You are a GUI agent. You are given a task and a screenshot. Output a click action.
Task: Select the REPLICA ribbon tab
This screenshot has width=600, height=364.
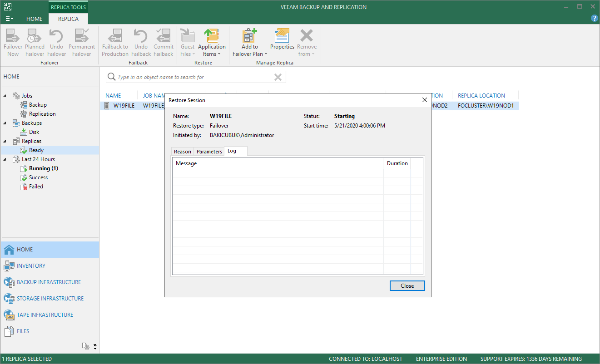click(x=68, y=19)
